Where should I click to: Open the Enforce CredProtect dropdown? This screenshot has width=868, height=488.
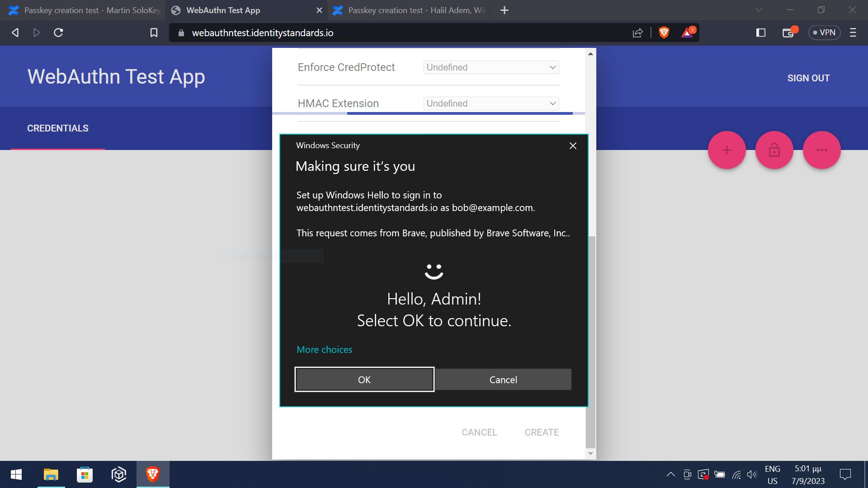[491, 67]
